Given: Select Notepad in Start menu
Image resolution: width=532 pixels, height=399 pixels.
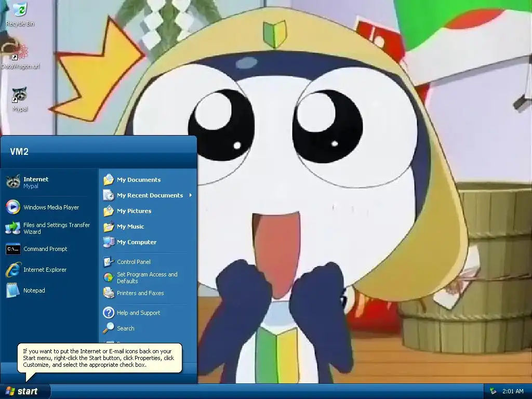Looking at the screenshot, I should coord(49,290).
